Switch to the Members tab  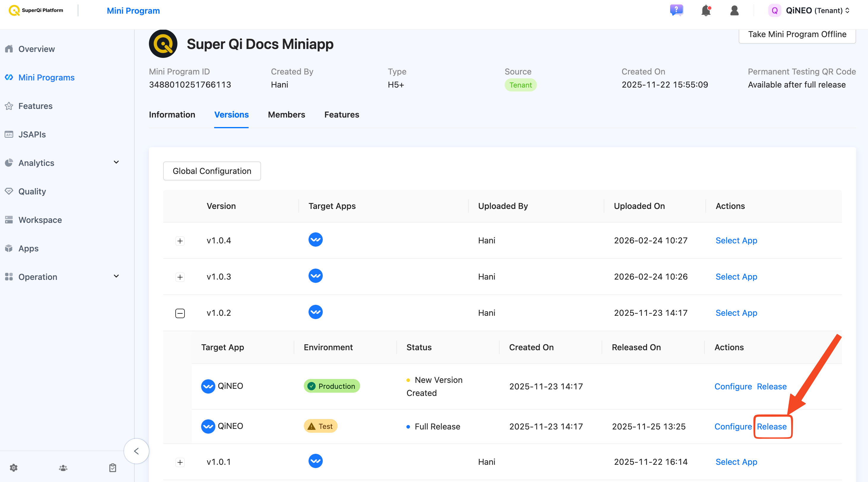pyautogui.click(x=286, y=115)
